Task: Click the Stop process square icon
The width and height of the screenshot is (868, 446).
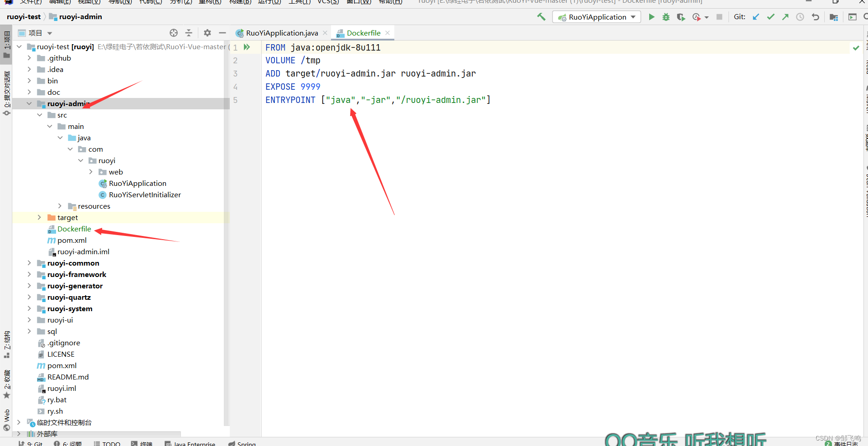Action: coord(719,17)
